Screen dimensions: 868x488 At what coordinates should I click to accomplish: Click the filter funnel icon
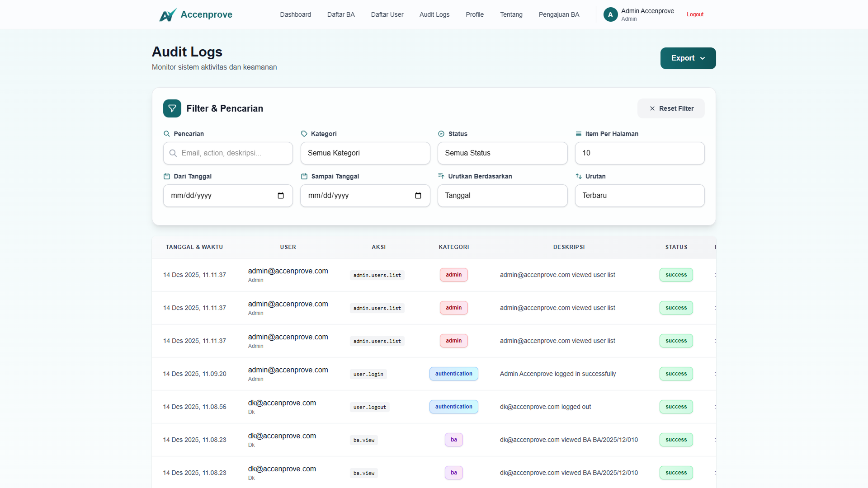[x=172, y=108]
